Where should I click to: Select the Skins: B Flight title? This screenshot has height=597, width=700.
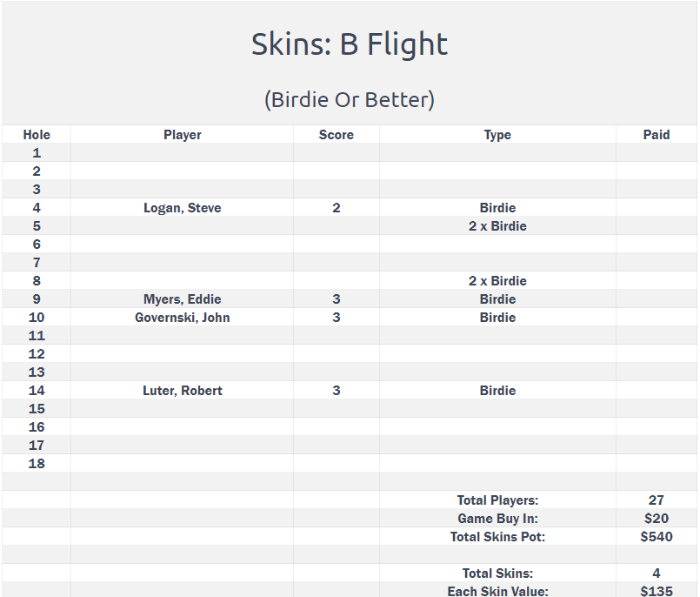click(x=350, y=44)
